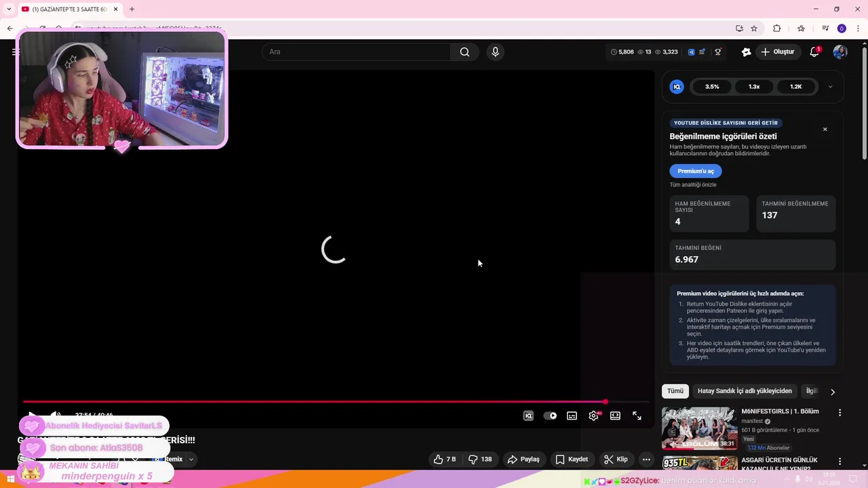Select the İlgili chip
Image resolution: width=868 pixels, height=488 pixels.
click(x=812, y=391)
